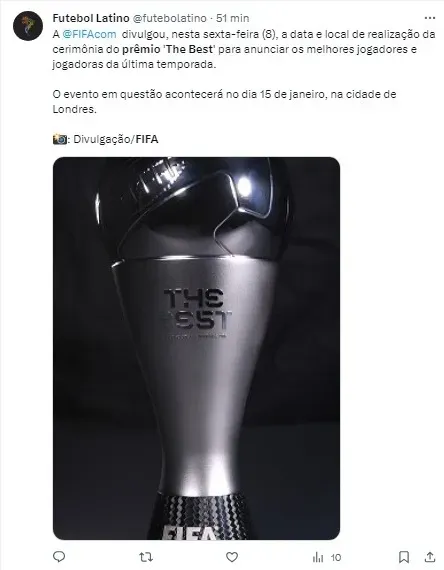Open the tweet via 51 min timestamp

pyautogui.click(x=233, y=18)
